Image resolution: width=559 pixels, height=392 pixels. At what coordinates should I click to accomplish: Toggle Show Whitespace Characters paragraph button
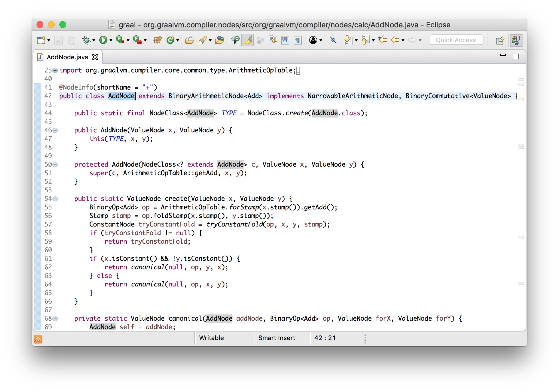(298, 40)
